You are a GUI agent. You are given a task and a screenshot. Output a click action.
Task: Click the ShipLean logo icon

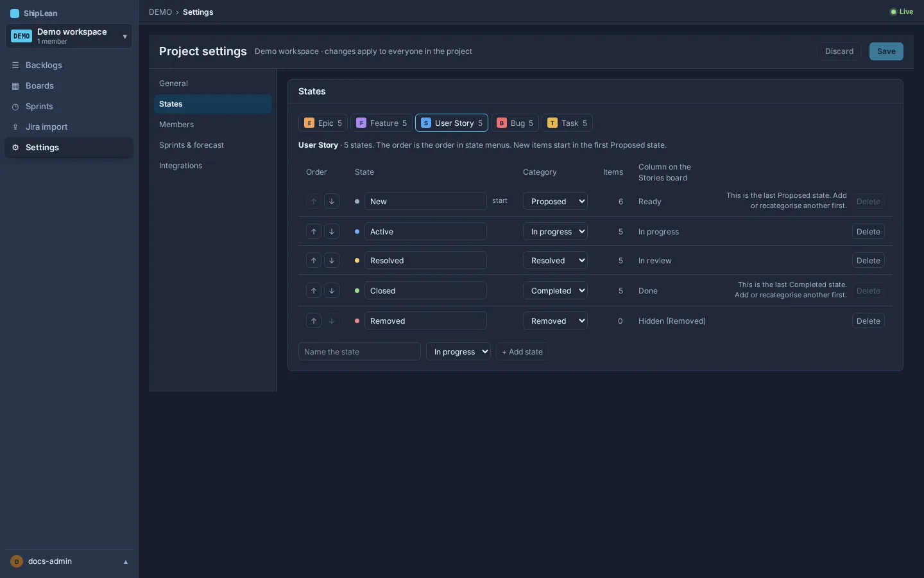pos(15,13)
